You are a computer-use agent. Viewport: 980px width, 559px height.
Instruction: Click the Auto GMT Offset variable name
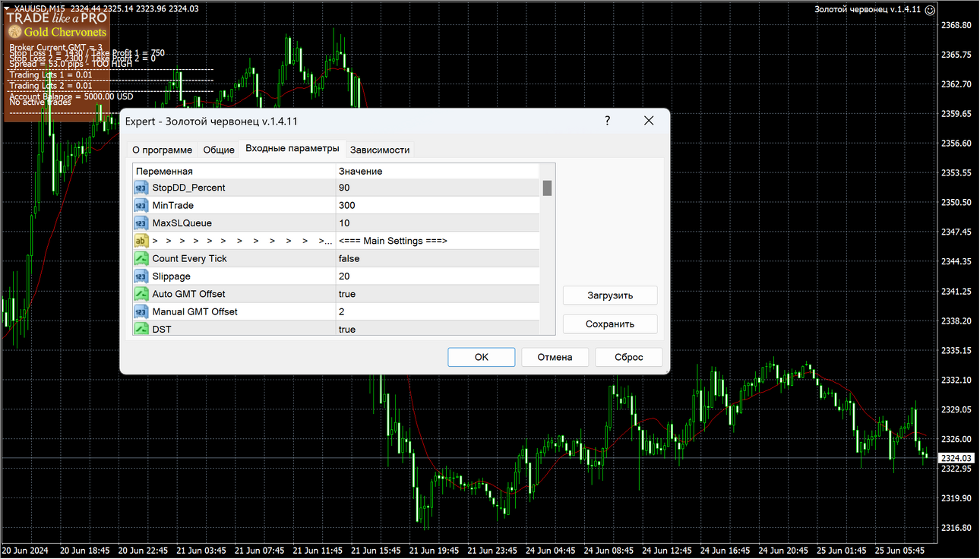(x=188, y=294)
